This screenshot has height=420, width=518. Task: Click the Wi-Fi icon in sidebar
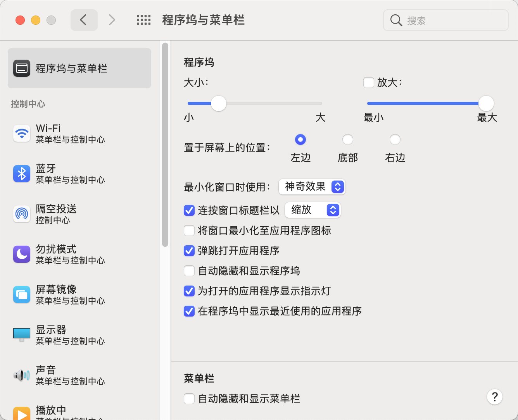[x=22, y=134]
